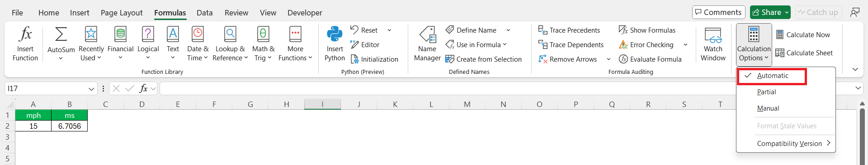Open the Reset dropdown arrow
868x165 pixels.
click(389, 30)
